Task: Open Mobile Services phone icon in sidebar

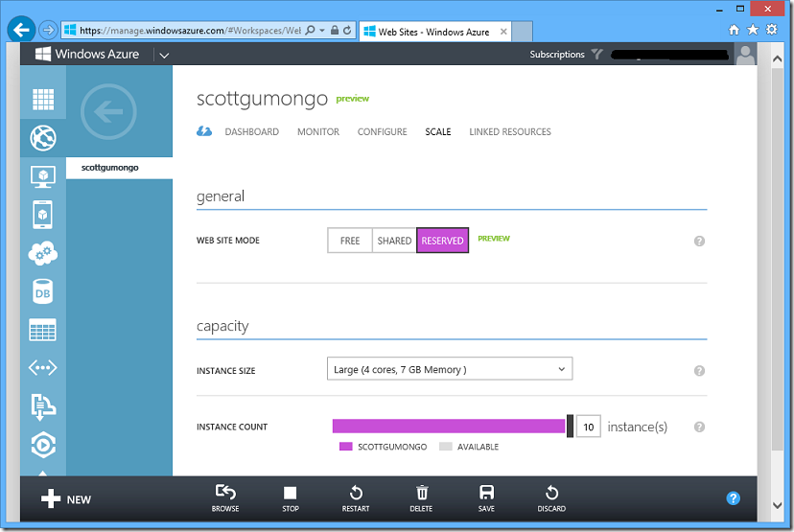Action: [43, 215]
